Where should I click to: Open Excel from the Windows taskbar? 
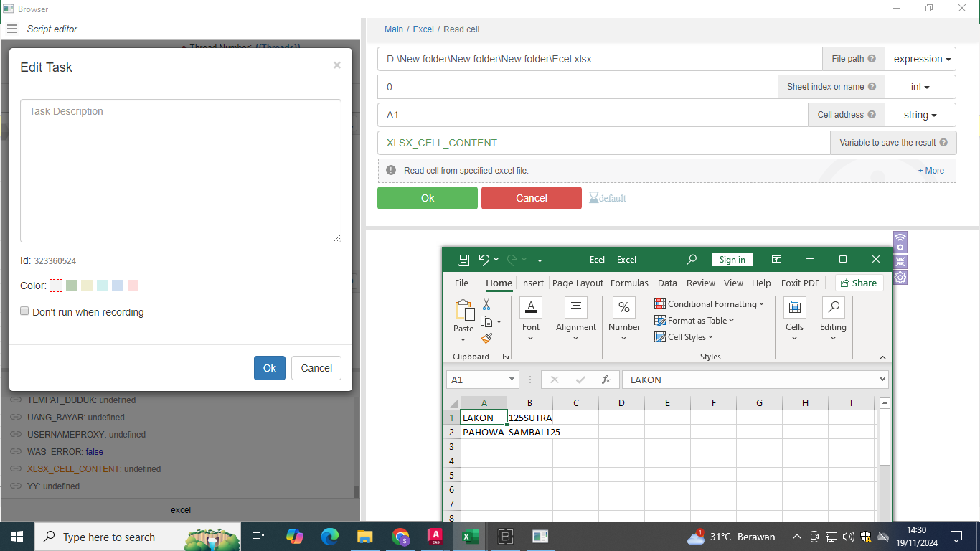(470, 537)
